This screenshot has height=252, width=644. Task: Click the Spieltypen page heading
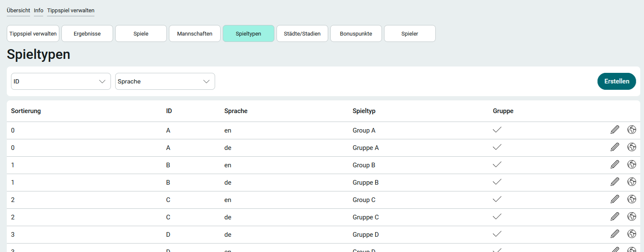[x=39, y=55]
